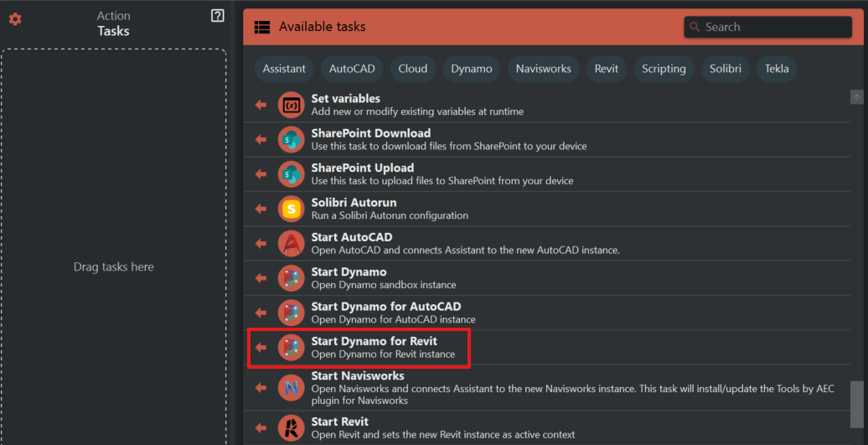Screen dimensions: 868x445
Task: Open the settings gear in Action panel
Action: coord(15,20)
